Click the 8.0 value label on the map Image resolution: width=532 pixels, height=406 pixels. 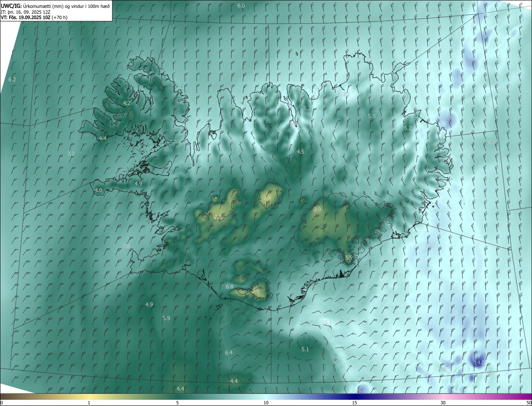point(492,142)
